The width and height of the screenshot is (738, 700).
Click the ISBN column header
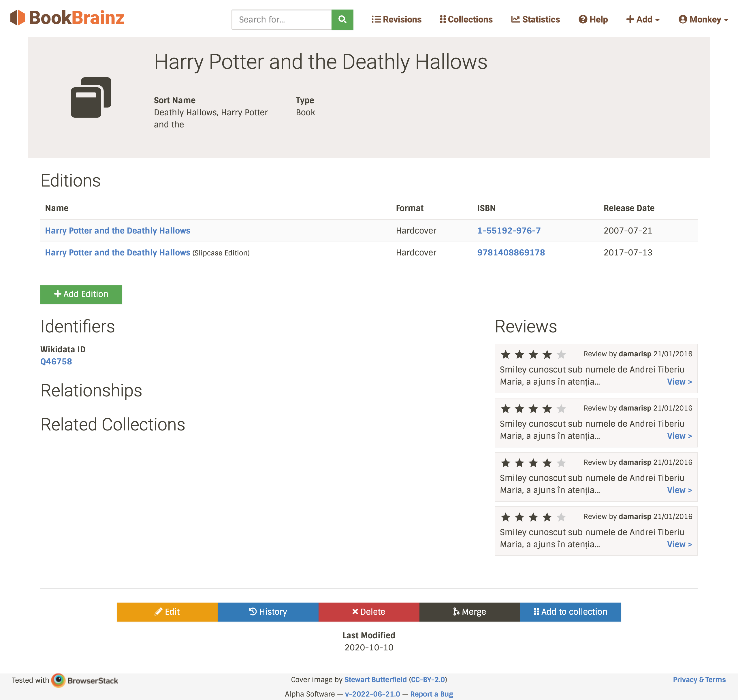[x=486, y=208]
